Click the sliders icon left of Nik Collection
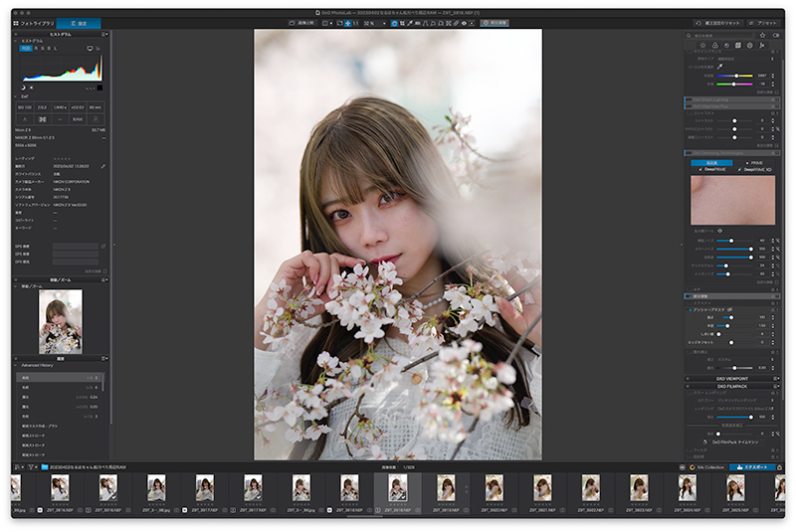The width and height of the screenshot is (796, 532). point(683,467)
